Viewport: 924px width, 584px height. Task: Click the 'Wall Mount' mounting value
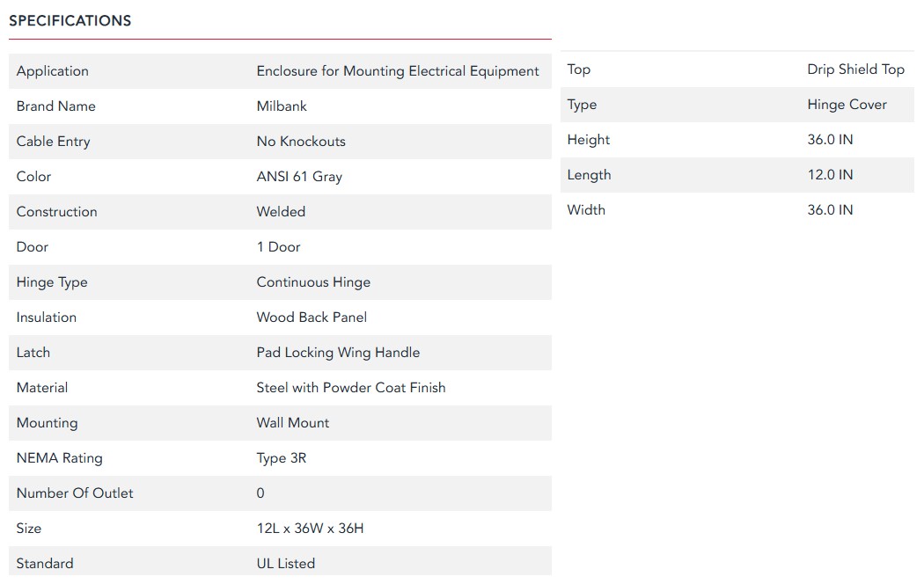pyautogui.click(x=293, y=423)
